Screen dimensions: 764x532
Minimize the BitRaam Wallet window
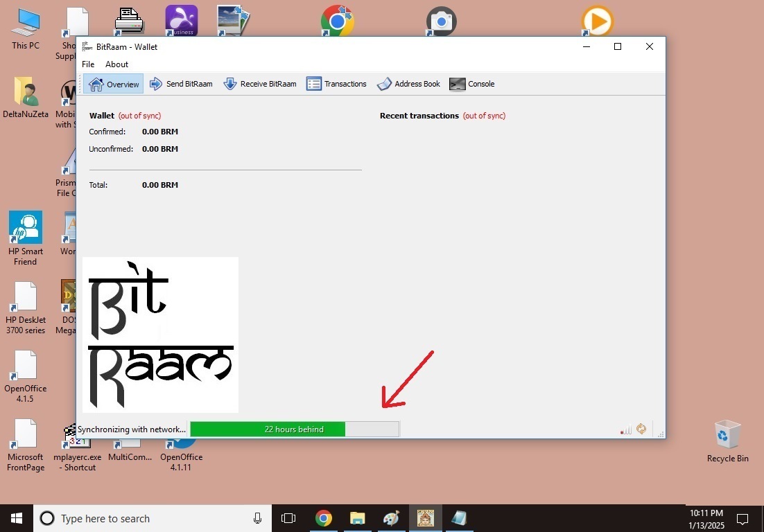click(x=587, y=46)
